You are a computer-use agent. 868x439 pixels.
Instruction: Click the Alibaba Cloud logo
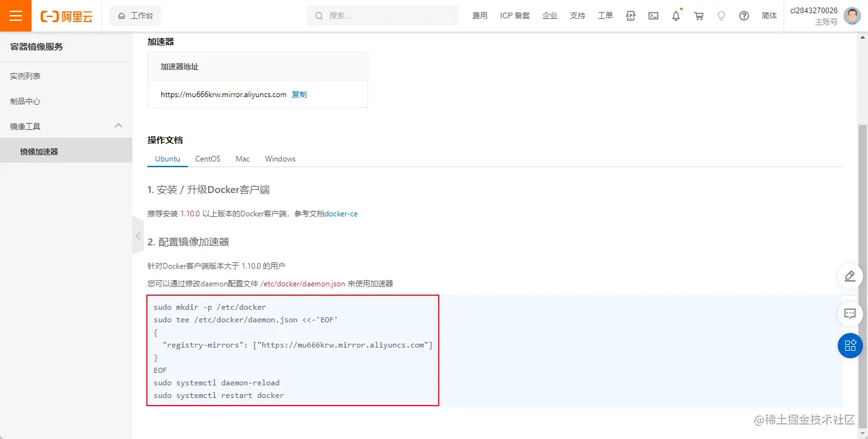[67, 16]
